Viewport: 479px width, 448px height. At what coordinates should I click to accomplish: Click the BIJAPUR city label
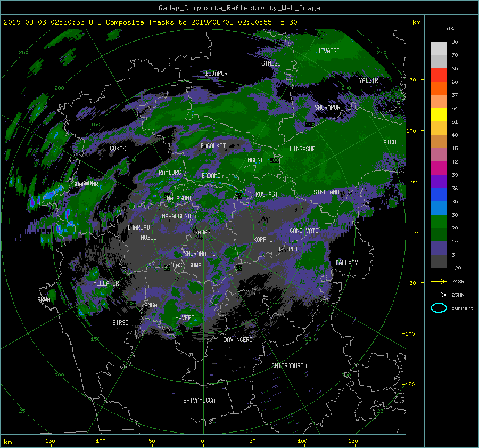click(x=216, y=74)
